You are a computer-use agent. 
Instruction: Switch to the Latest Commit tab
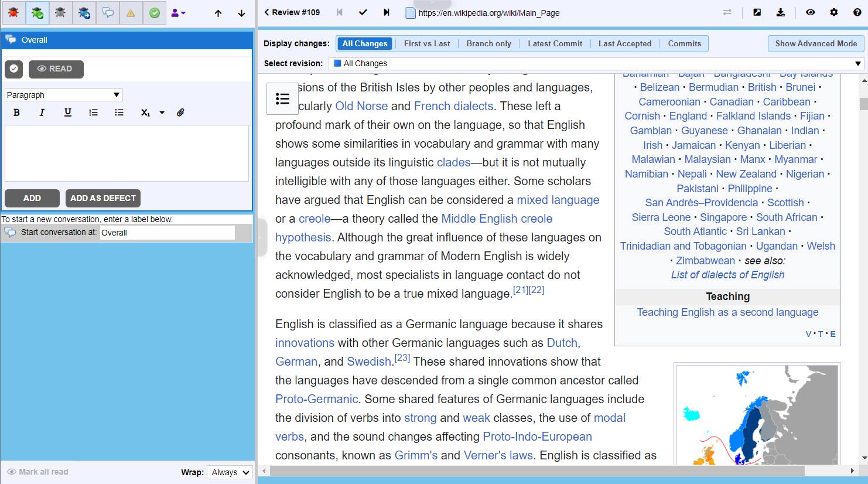tap(555, 43)
